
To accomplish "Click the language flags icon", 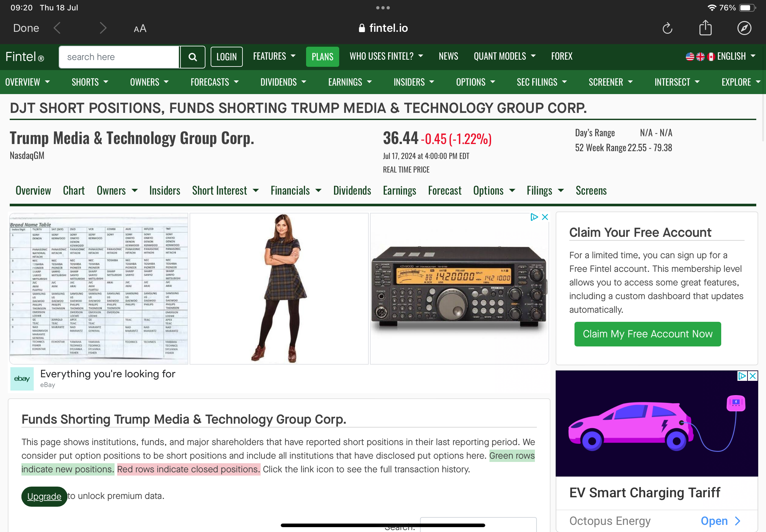I will [700, 57].
